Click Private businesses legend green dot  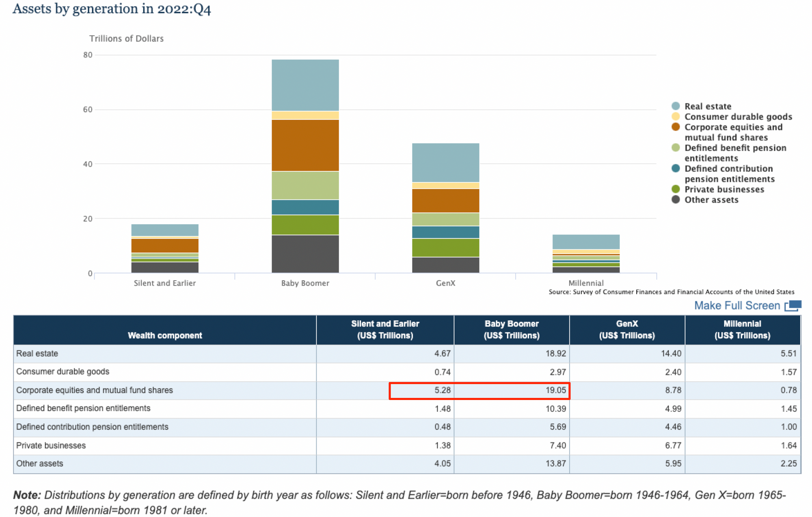click(676, 189)
